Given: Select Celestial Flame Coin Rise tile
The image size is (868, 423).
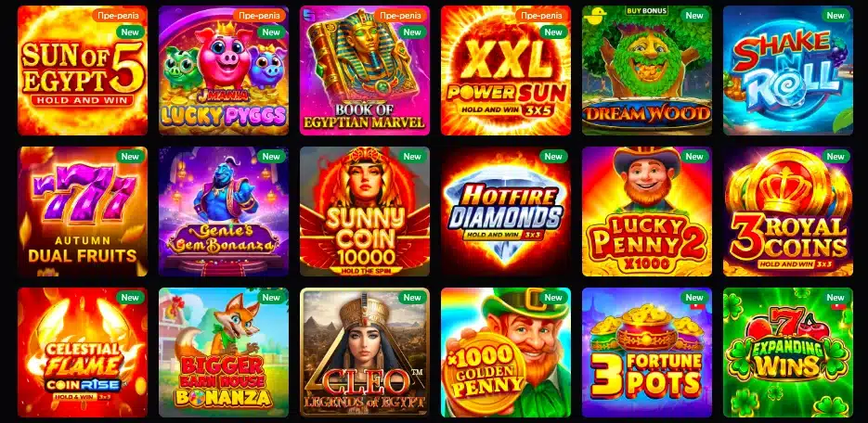Looking at the screenshot, I should coord(83,352).
